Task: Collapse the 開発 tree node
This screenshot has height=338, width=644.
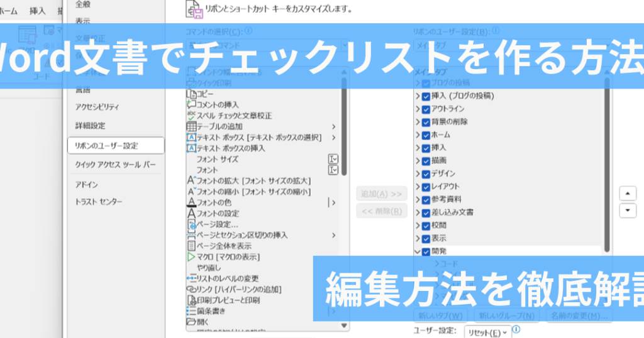Action: [418, 251]
